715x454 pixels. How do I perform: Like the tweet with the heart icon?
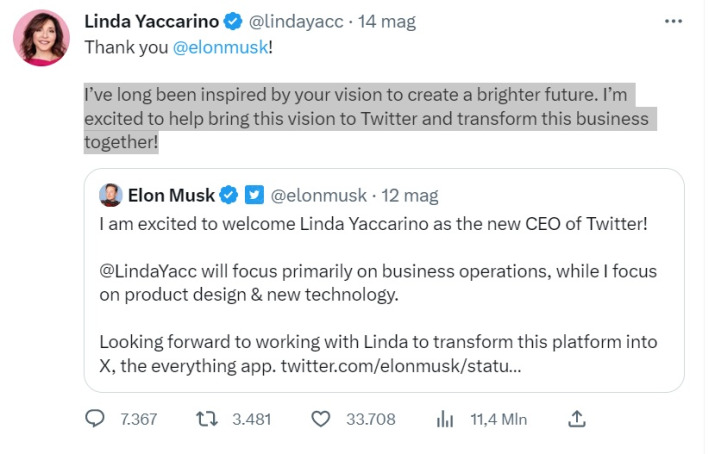[321, 419]
